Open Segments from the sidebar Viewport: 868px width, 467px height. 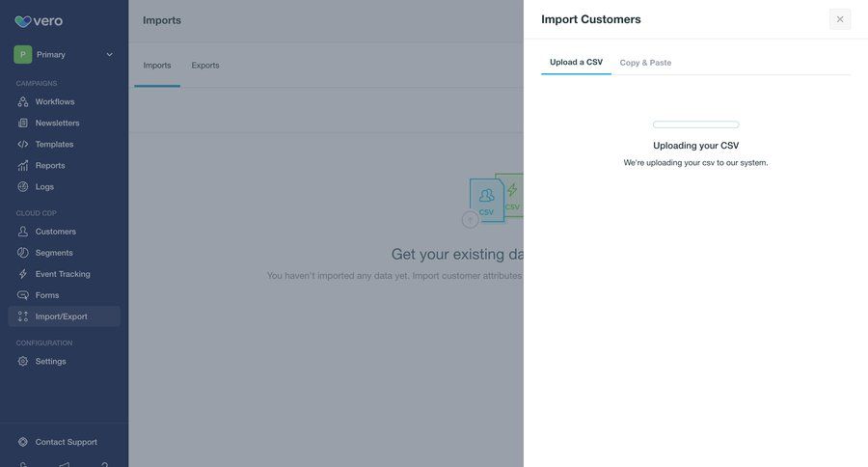[x=54, y=253]
